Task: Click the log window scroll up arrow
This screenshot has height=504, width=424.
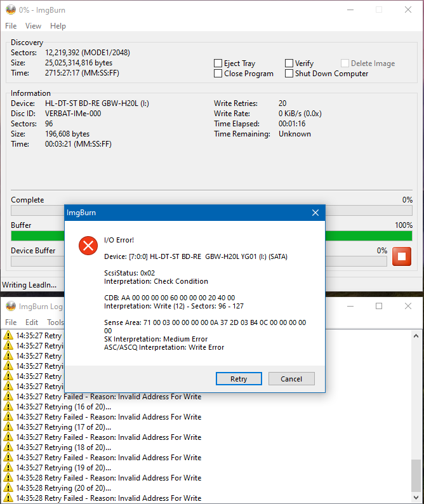Action: [x=416, y=336]
